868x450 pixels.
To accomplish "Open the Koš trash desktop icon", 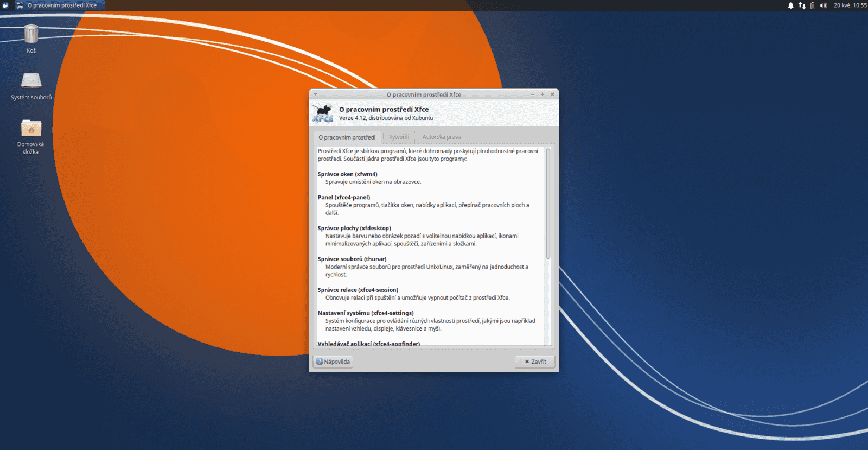I will point(31,34).
